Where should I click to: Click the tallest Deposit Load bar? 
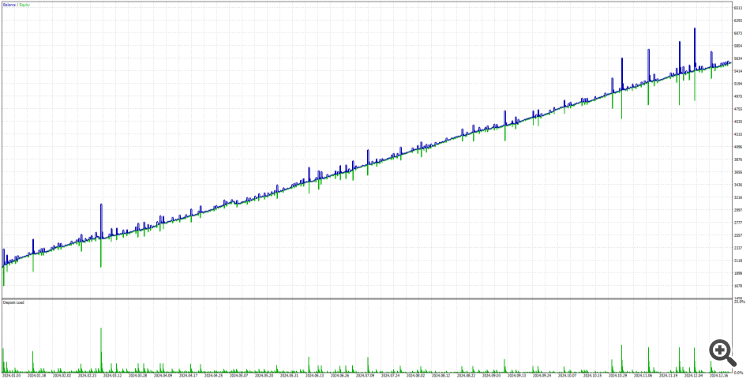click(101, 350)
